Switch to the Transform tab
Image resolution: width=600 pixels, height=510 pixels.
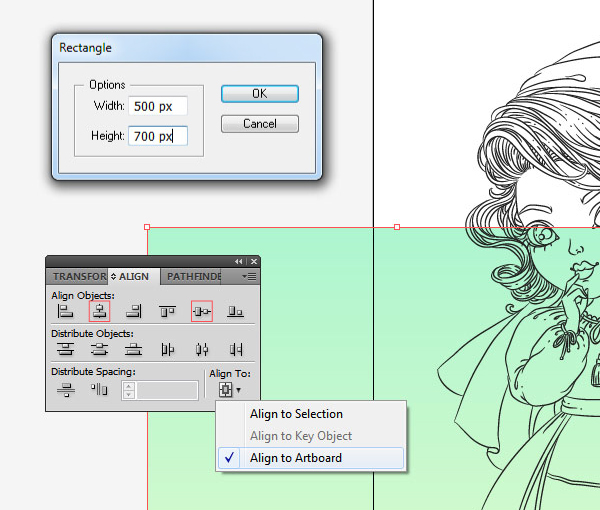pyautogui.click(x=78, y=276)
